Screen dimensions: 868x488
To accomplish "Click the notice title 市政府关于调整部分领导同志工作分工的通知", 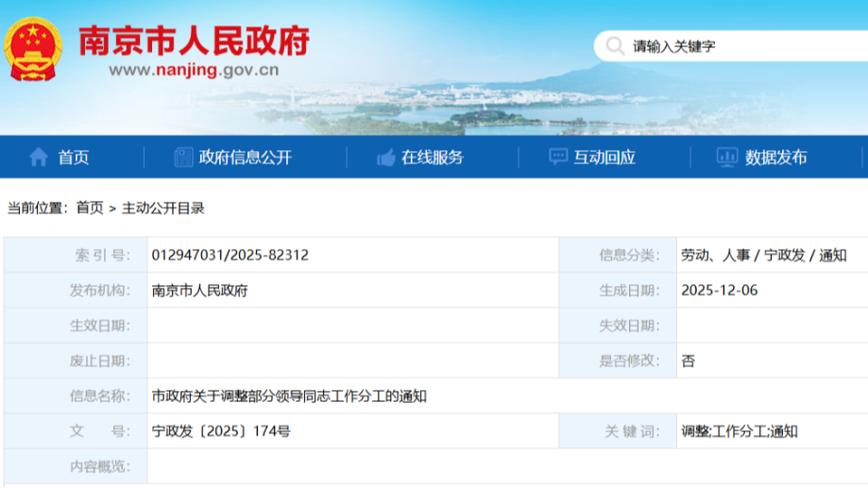I will point(289,395).
